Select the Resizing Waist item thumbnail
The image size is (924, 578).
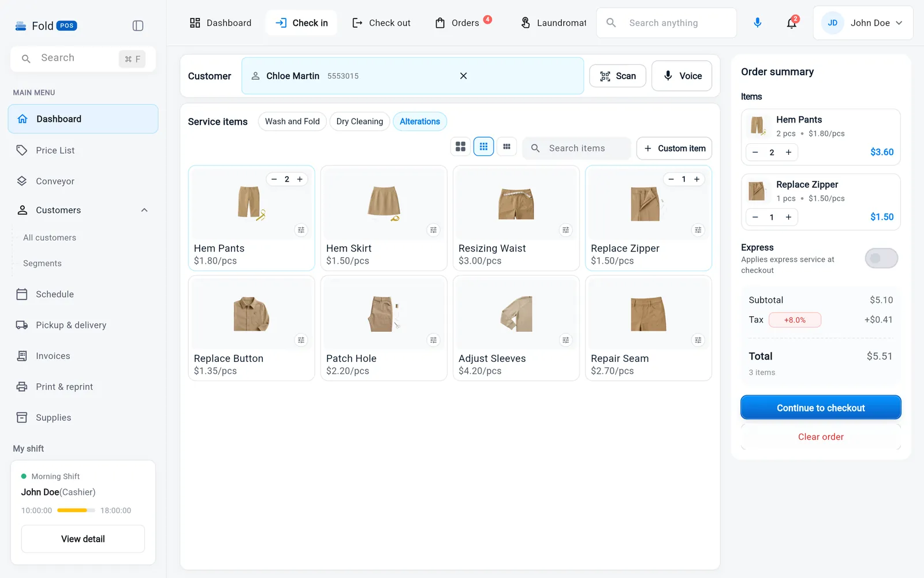[516, 203]
